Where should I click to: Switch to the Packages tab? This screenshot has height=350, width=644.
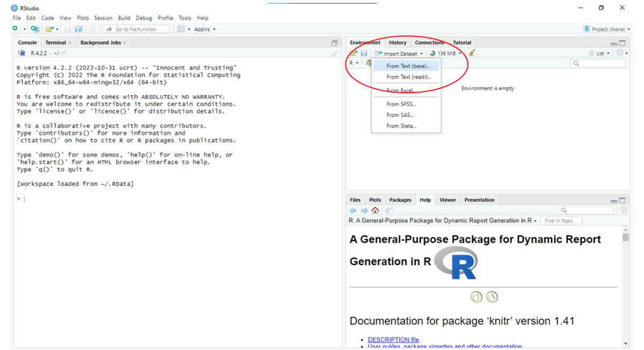[400, 200]
